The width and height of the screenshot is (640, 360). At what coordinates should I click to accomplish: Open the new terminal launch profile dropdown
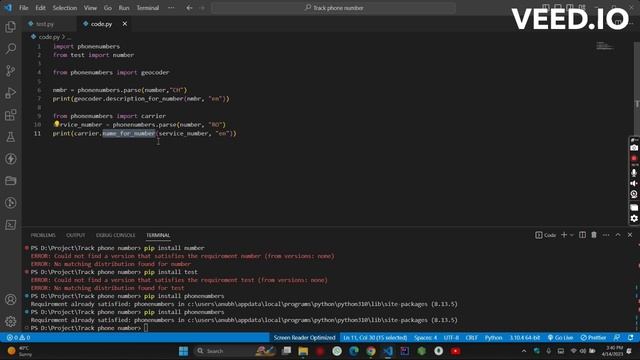point(571,235)
